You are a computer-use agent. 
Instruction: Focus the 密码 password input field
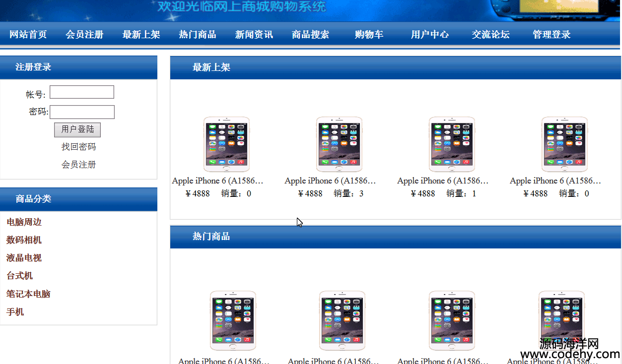coord(82,112)
